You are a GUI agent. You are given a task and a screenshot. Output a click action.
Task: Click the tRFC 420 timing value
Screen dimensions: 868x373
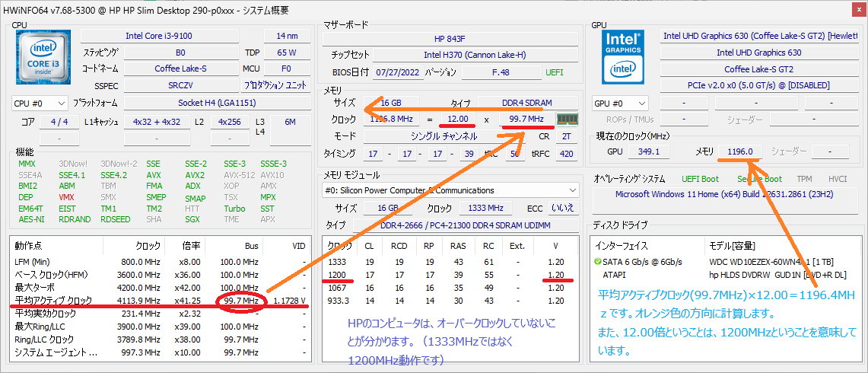(566, 154)
